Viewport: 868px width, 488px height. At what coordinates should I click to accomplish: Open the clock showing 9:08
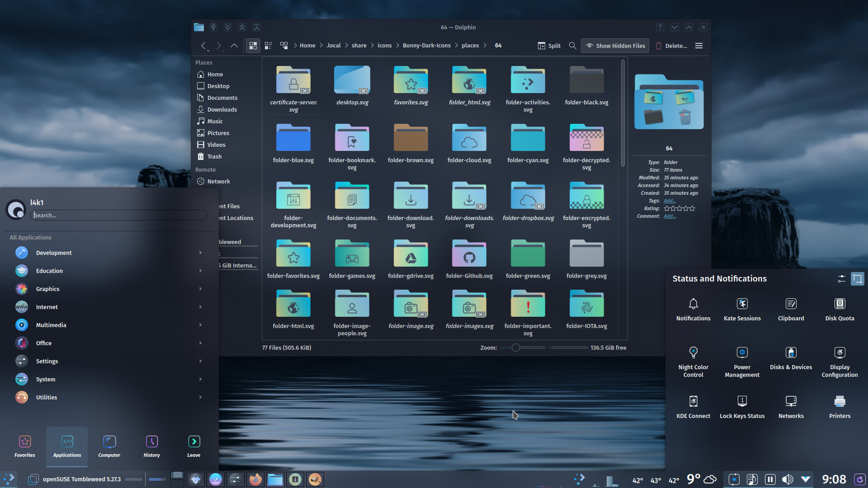(x=834, y=479)
